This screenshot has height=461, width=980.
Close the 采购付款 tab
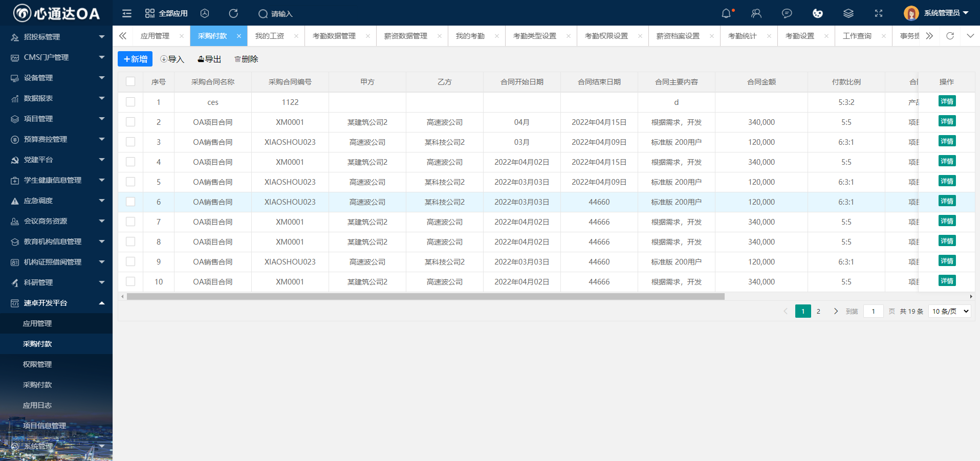click(x=239, y=36)
